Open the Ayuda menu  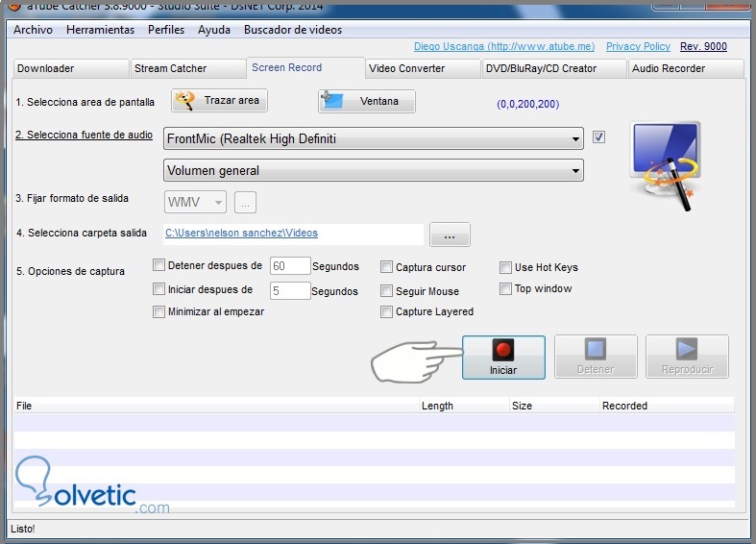coord(214,30)
